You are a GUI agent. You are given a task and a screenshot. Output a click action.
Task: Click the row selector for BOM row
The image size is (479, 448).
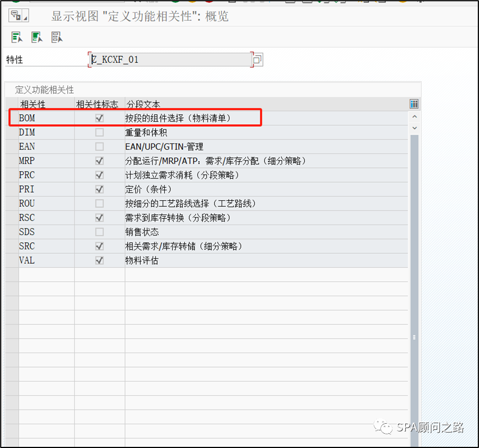12,118
